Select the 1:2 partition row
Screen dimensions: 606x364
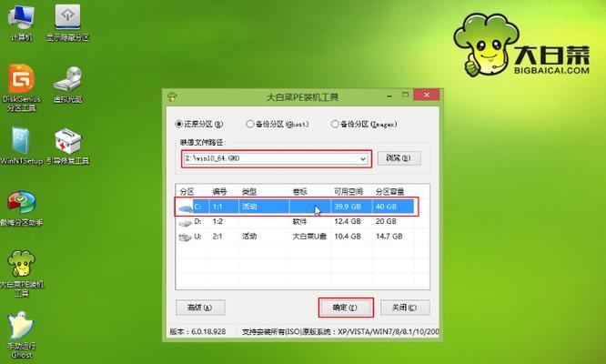pos(296,222)
